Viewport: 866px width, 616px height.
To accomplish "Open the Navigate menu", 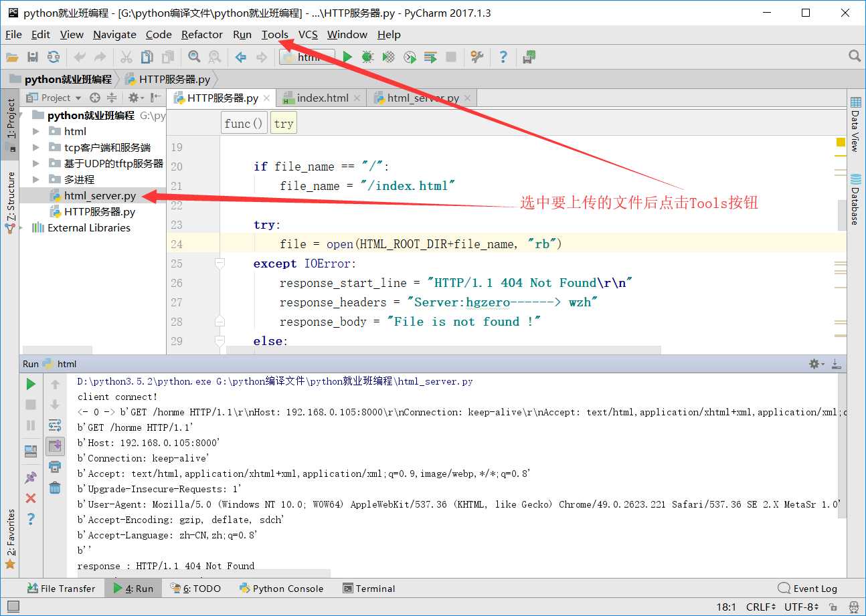I will coord(114,35).
